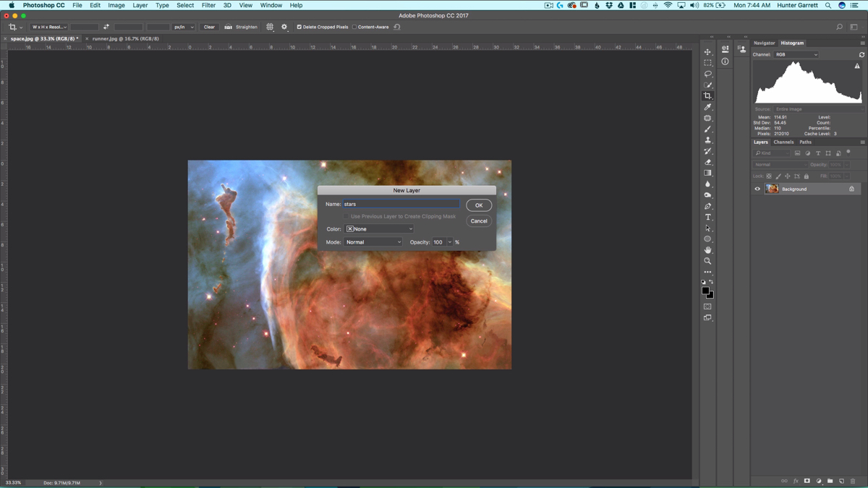Open the px/in resolution unit dropdown
The width and height of the screenshot is (868, 488).
(x=184, y=27)
